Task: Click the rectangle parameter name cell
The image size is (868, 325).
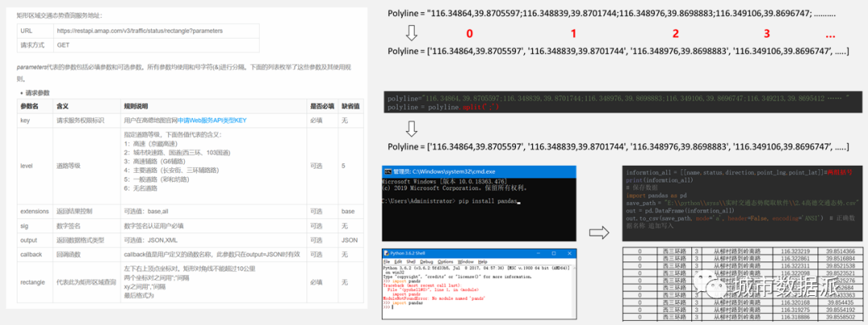Action: point(35,282)
